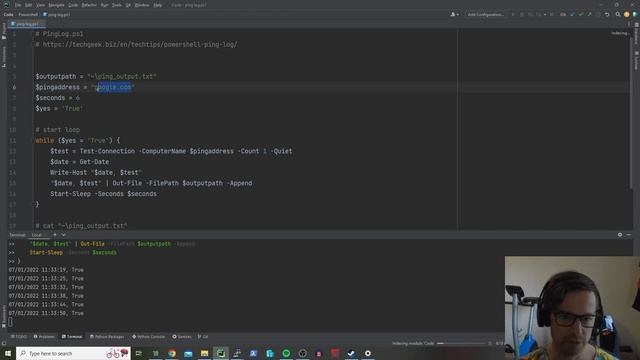Viewport: 640px width, 360px height.
Task: Click the ping-log.ps1 breadcrumb file
Action: coord(57,15)
